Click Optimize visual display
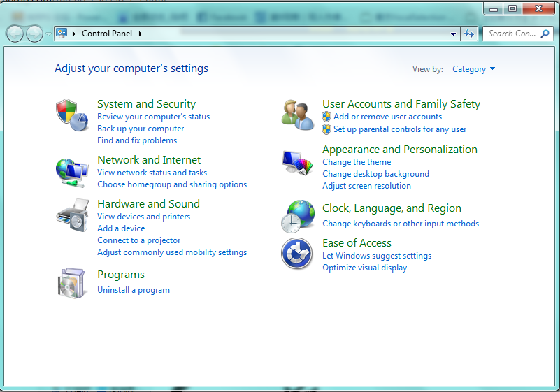Viewport: 560px width, 392px height. (x=365, y=268)
